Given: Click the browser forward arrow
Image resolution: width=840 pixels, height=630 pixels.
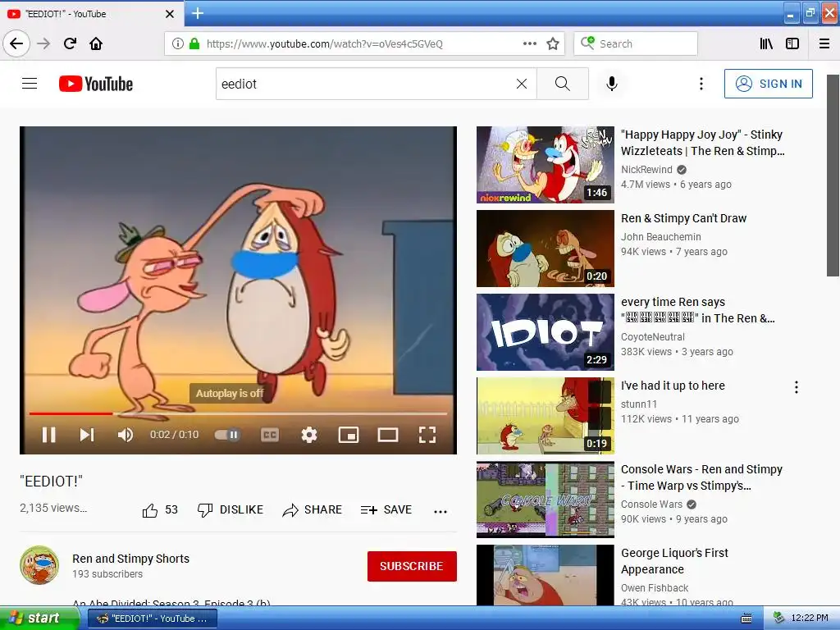Looking at the screenshot, I should (43, 43).
